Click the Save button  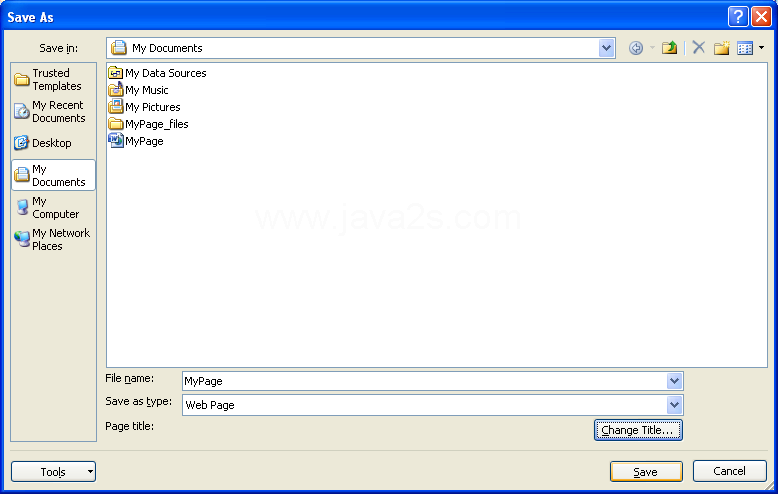coord(646,472)
